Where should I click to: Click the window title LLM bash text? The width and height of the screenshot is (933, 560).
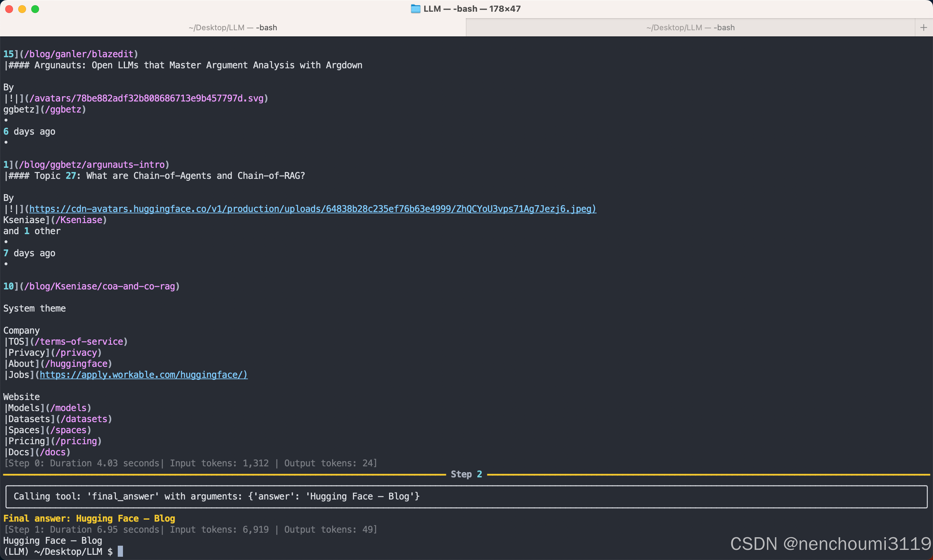(x=472, y=9)
